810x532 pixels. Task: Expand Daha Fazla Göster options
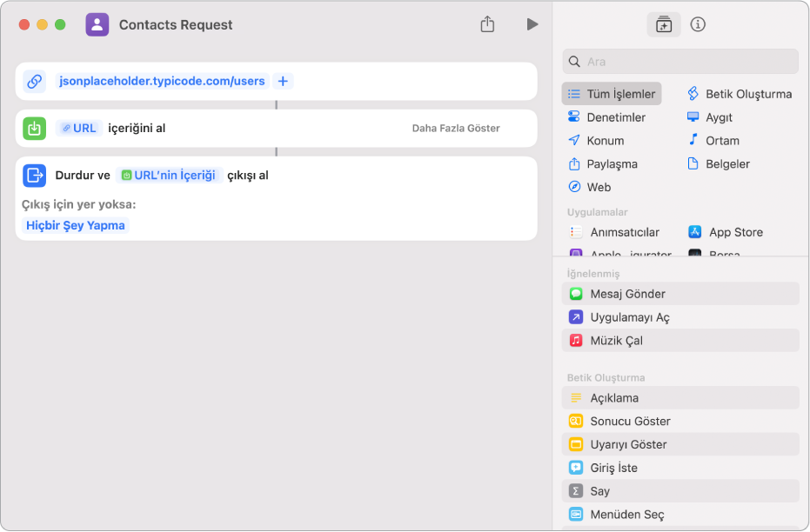point(456,128)
